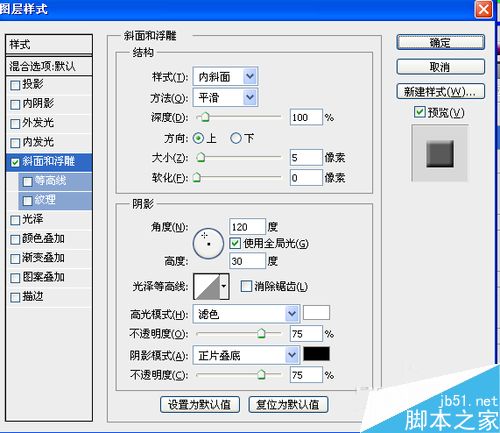Viewport: 500px width, 433px height.
Task: Toggle the 使用全局光 global light checkbox
Action: [235, 243]
